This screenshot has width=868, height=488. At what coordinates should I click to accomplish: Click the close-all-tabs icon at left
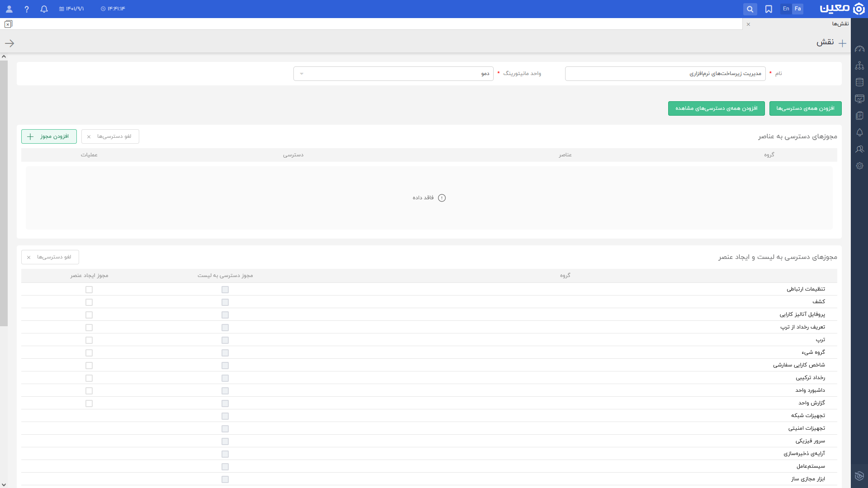point(8,24)
